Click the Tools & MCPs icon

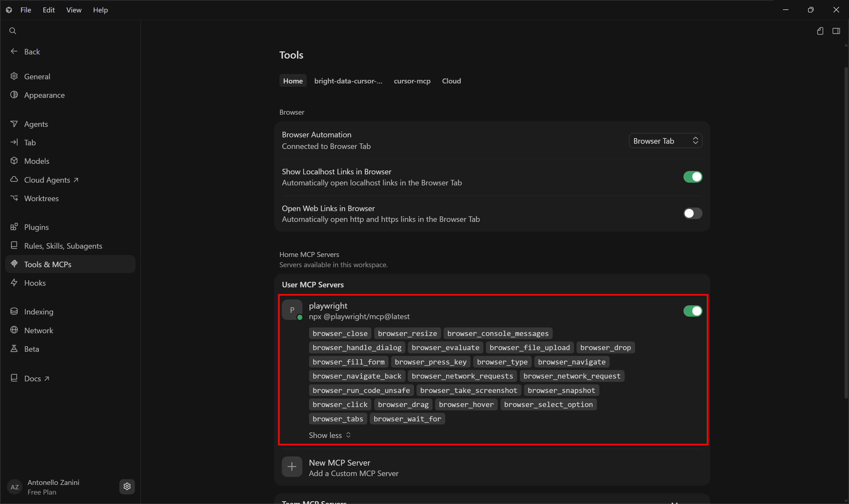[x=14, y=264]
